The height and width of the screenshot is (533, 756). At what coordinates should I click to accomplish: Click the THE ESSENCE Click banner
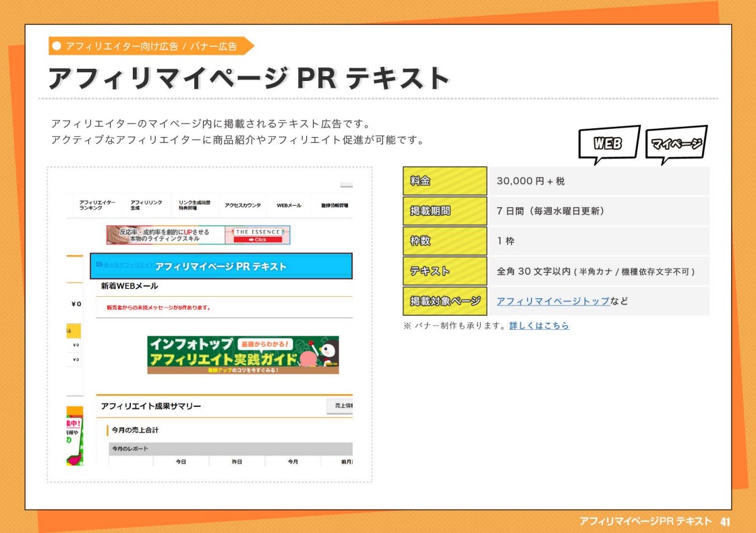tap(259, 235)
